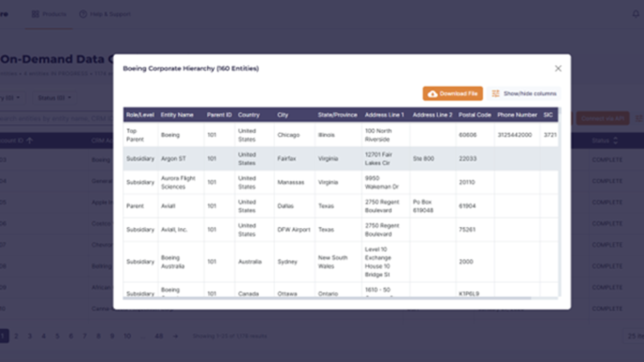Screen dimensions: 644x362
Task: Select the Role/Level column header
Action: click(140, 115)
